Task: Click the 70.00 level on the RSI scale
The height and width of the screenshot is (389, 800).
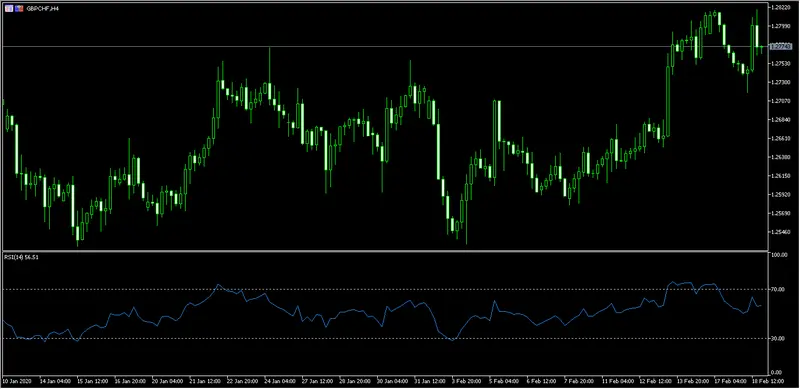Action: (778, 289)
